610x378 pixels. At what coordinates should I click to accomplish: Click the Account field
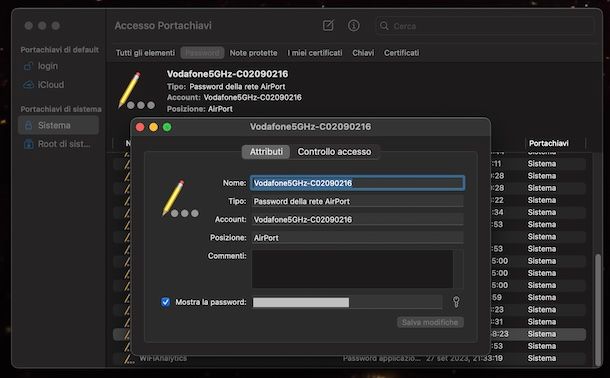point(358,219)
